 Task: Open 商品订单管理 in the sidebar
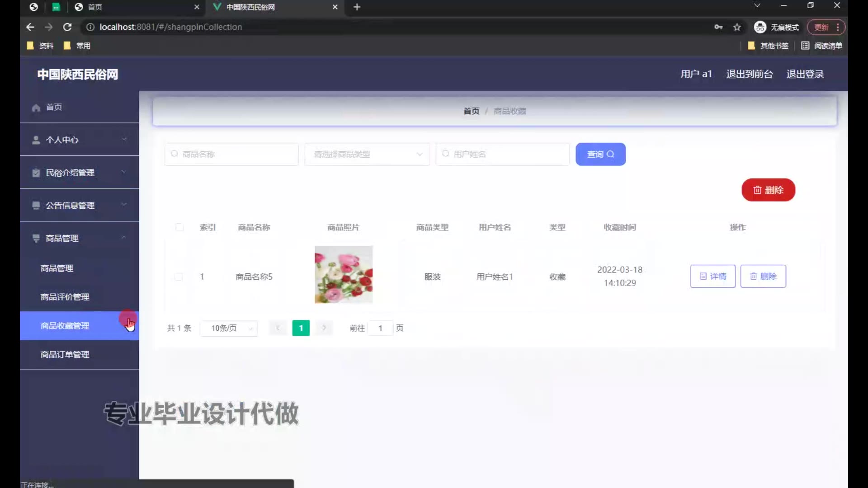tap(65, 355)
